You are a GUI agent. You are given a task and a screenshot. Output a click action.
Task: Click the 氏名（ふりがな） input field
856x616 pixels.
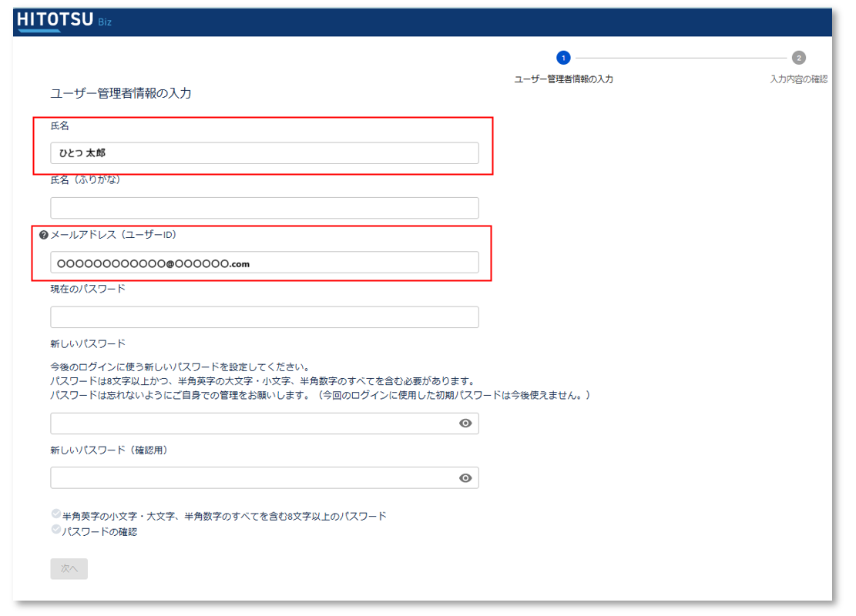[x=264, y=208]
